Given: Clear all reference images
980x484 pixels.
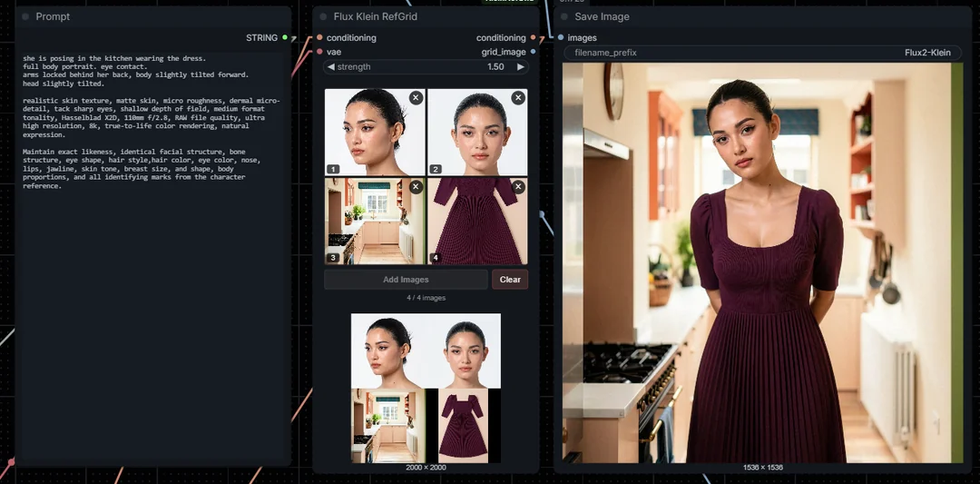Looking at the screenshot, I should click(510, 280).
